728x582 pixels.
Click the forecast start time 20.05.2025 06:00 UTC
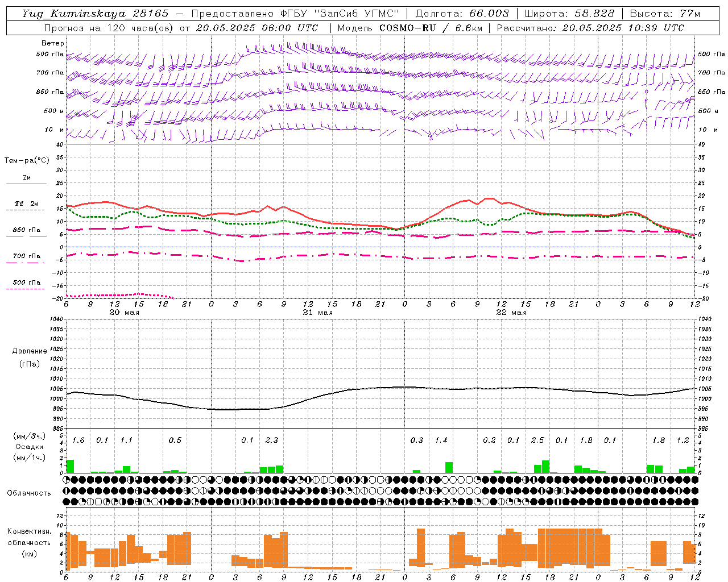click(x=257, y=28)
